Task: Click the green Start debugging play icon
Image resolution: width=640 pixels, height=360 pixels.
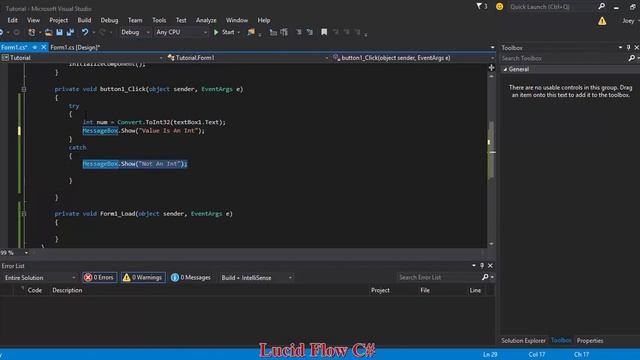Action: click(216, 32)
